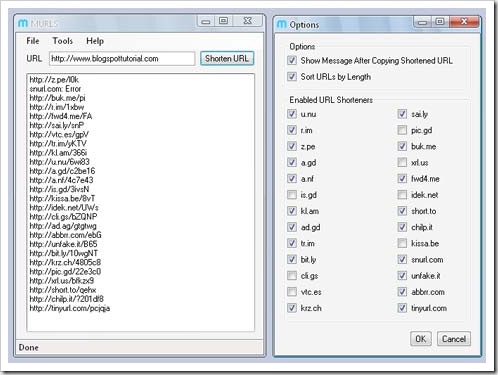Enable the idek.net shortener
This screenshot has width=498, height=375.
coord(402,195)
